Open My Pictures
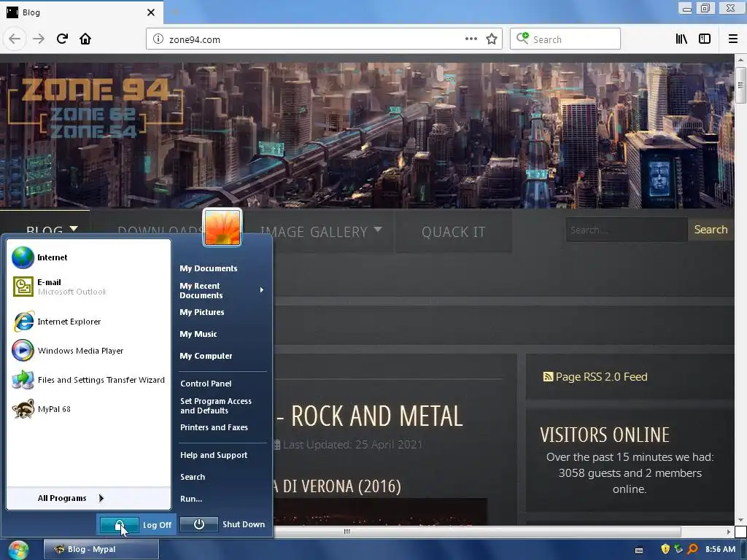Viewport: 747px width, 560px height. click(x=201, y=312)
